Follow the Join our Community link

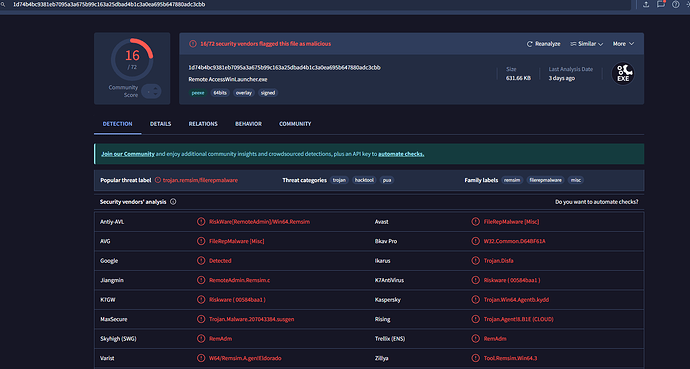click(128, 154)
